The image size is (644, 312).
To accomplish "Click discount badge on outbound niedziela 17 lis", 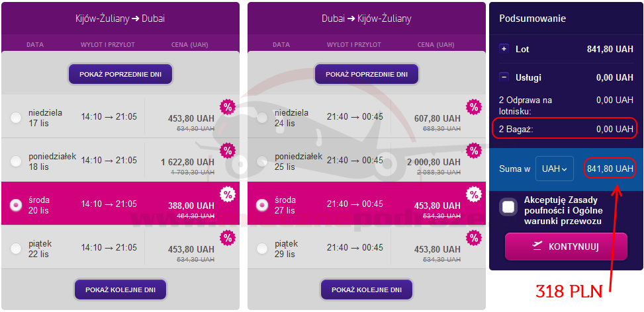I will [228, 108].
